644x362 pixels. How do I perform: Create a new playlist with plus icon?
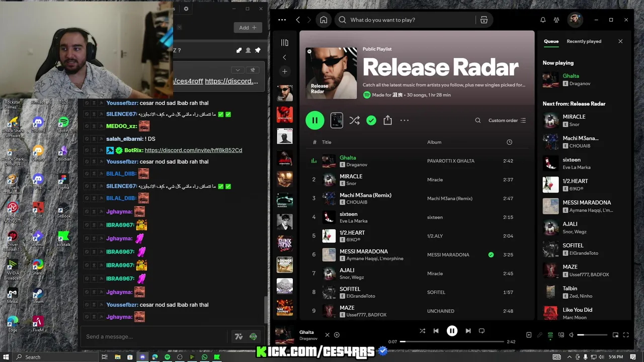tap(285, 71)
